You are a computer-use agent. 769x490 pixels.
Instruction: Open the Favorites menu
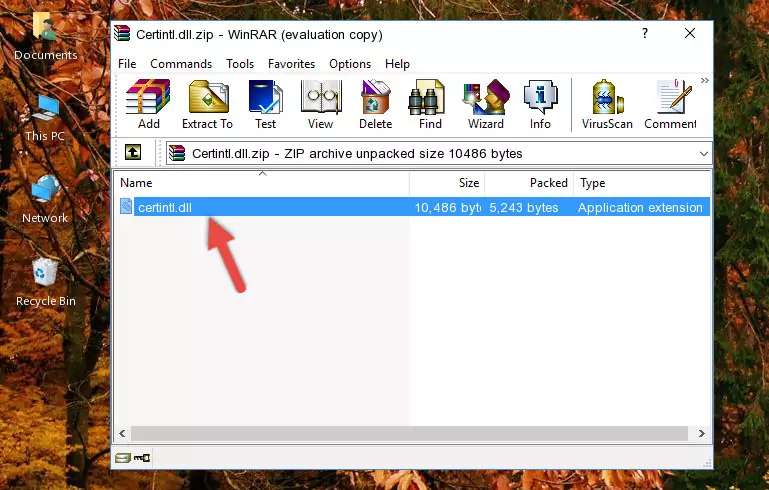tap(291, 64)
